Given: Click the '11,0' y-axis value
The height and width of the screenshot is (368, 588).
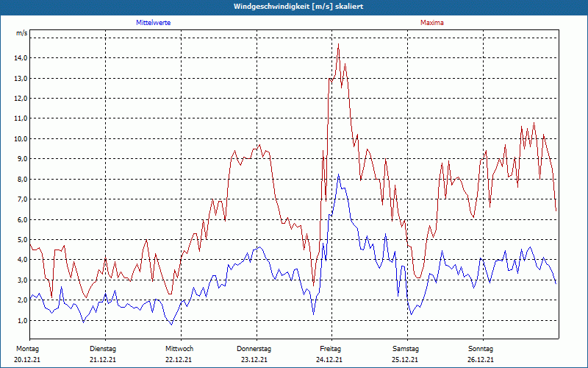Looking at the screenshot, I should click(x=21, y=118).
